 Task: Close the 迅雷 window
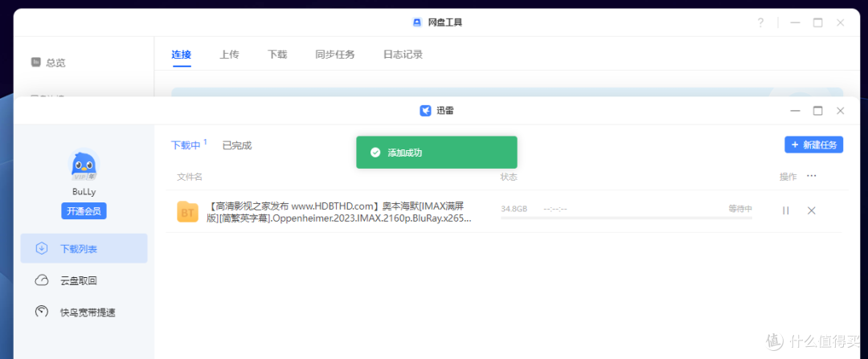(841, 111)
